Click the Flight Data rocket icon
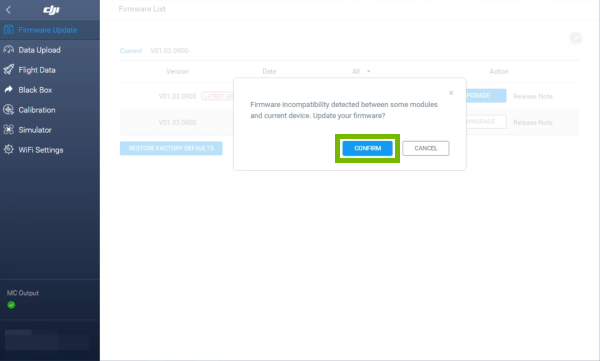 click(8, 70)
